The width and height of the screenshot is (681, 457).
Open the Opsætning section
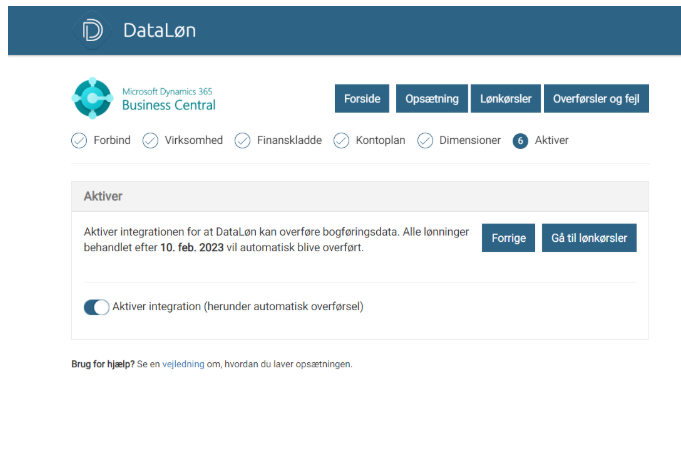point(432,99)
